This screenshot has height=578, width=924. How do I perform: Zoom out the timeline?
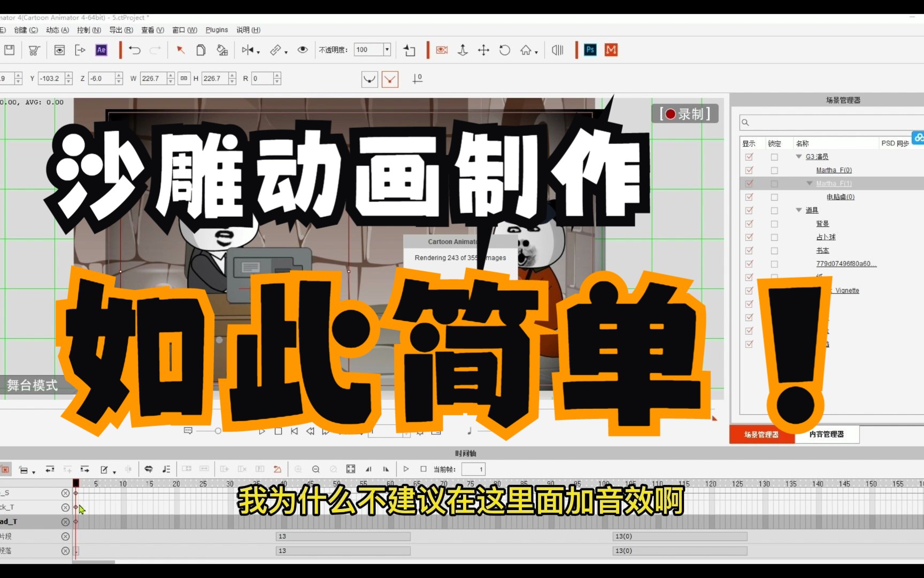point(315,469)
